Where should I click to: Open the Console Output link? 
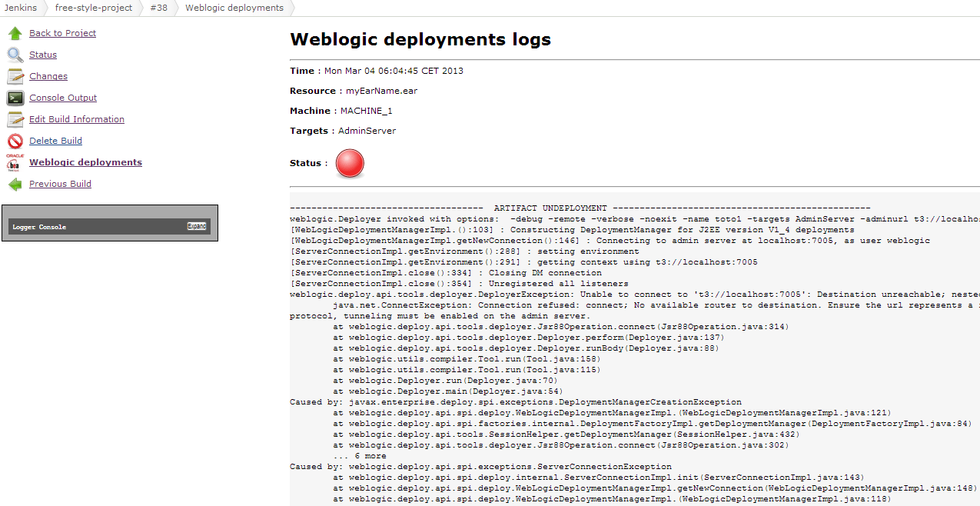click(x=62, y=97)
